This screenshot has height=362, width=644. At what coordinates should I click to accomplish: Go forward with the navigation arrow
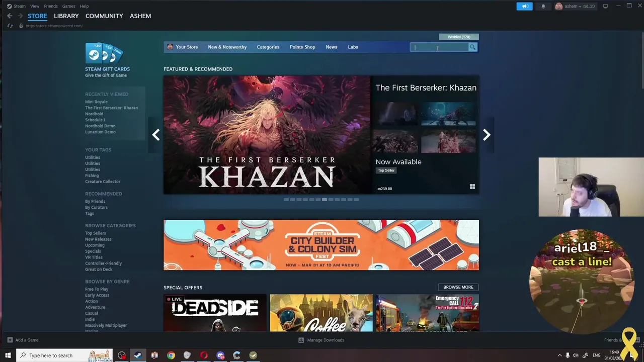pyautogui.click(x=21, y=16)
